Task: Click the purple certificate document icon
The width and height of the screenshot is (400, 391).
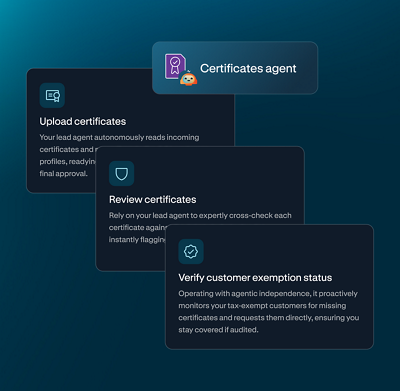Action: click(175, 66)
